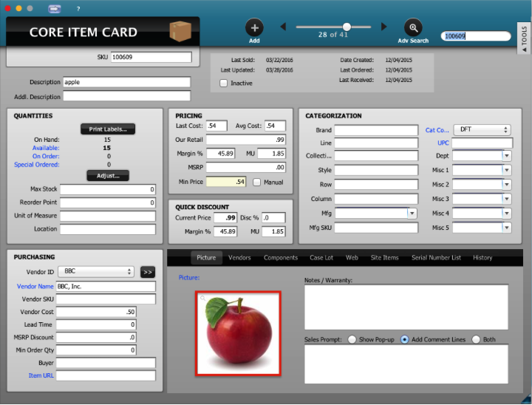Click the SKU input field
This screenshot has width=532, height=405.
151,57
